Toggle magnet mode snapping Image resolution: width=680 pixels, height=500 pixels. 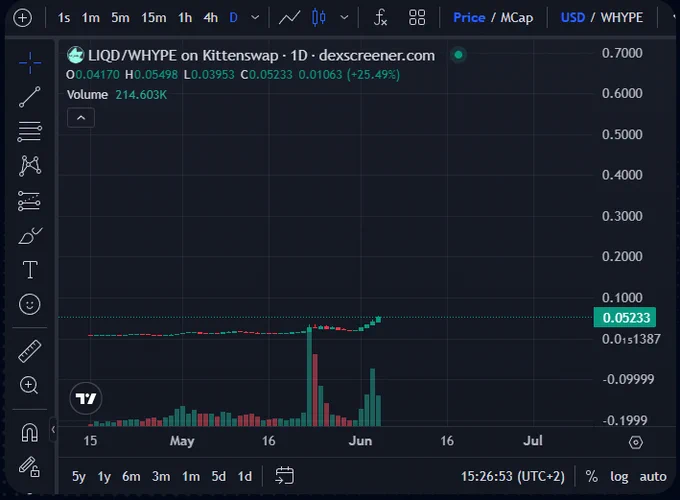coord(29,433)
